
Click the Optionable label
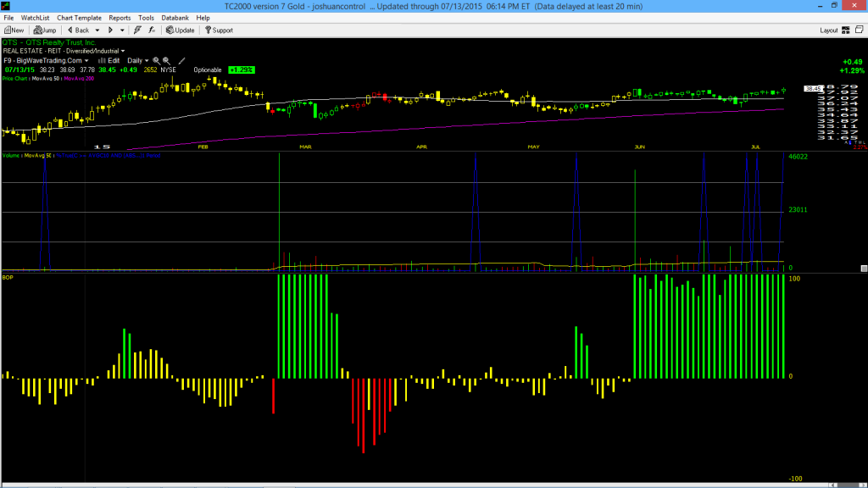pyautogui.click(x=208, y=69)
